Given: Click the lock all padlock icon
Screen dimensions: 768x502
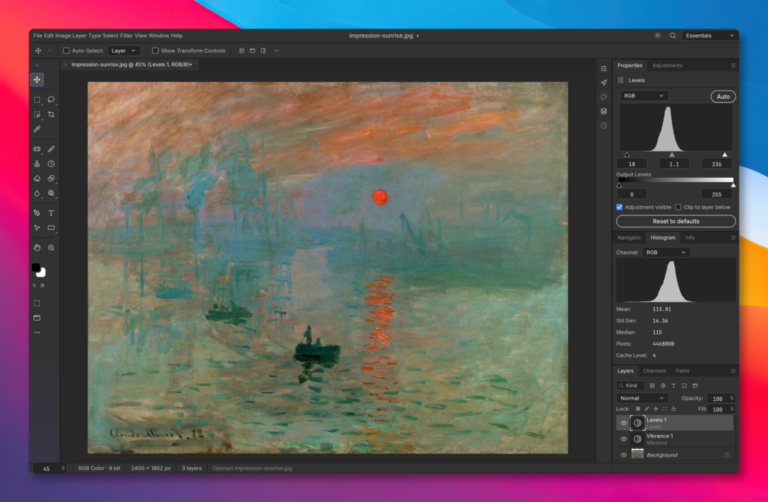Looking at the screenshot, I should 673,408.
